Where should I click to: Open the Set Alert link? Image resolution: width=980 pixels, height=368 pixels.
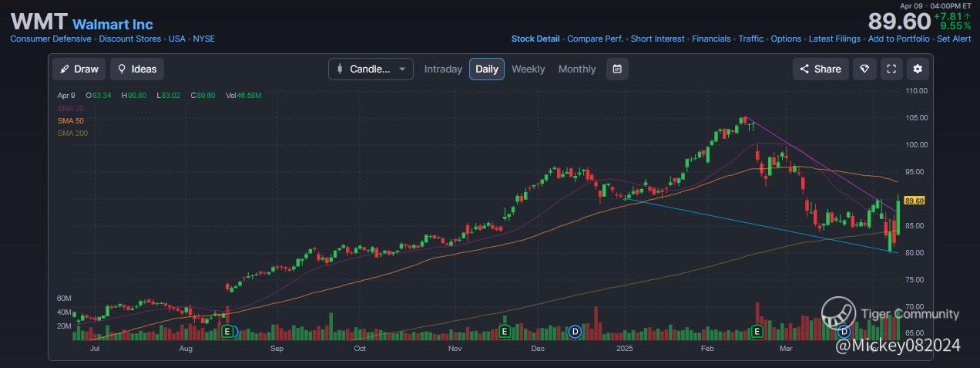pyautogui.click(x=954, y=39)
